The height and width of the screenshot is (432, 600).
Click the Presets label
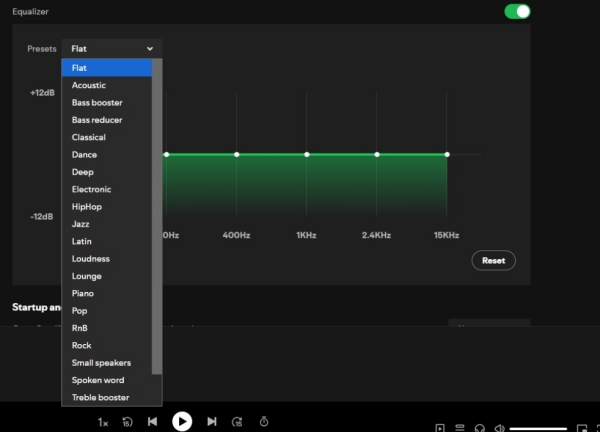point(42,49)
